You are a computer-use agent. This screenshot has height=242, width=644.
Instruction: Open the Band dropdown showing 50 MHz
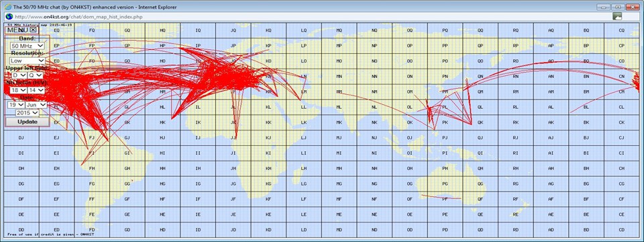click(x=27, y=46)
